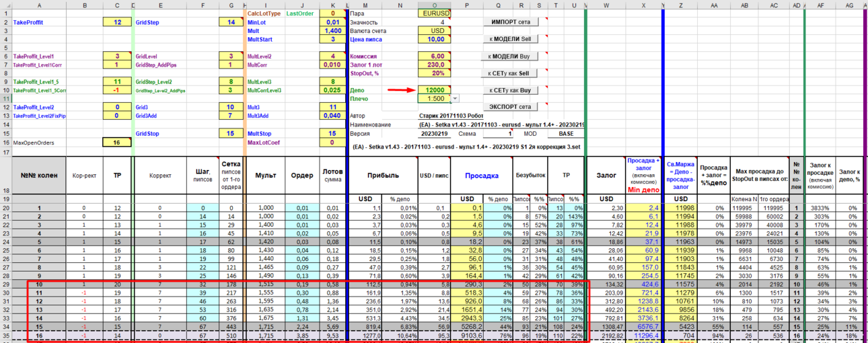Click the 3833% cell
Screen dimensions: 868x343
coord(820,208)
